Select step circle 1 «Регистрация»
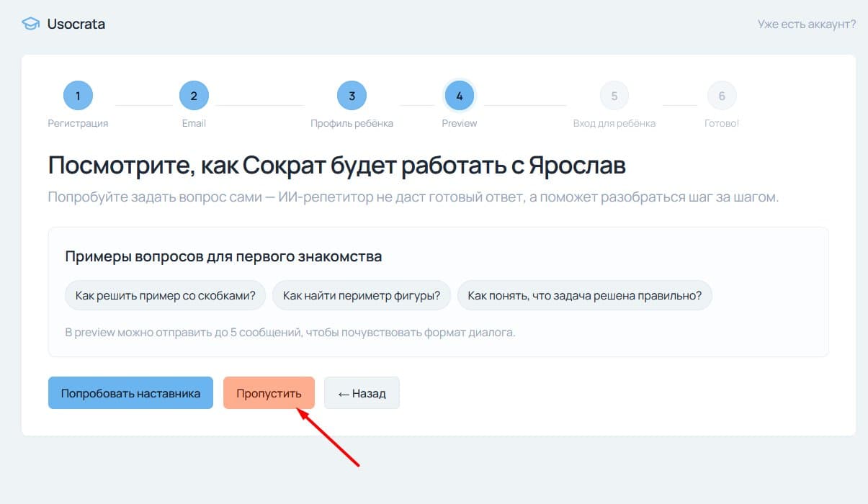868x504 pixels. [x=78, y=95]
